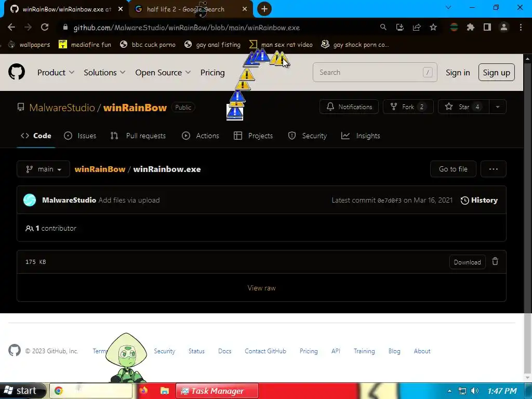Open the more options ellipsis button
This screenshot has height=399, width=532.
[x=494, y=169]
